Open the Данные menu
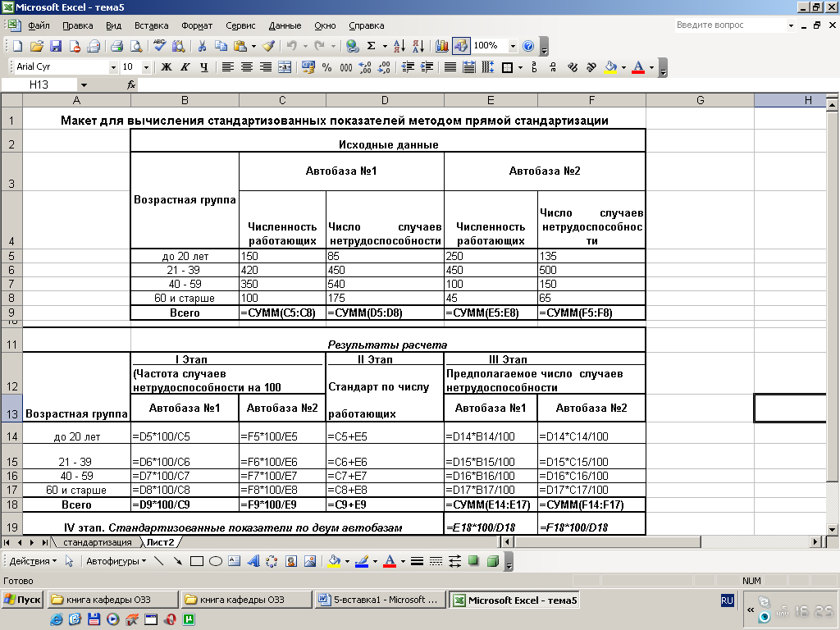The width and height of the screenshot is (840, 630). point(285,25)
